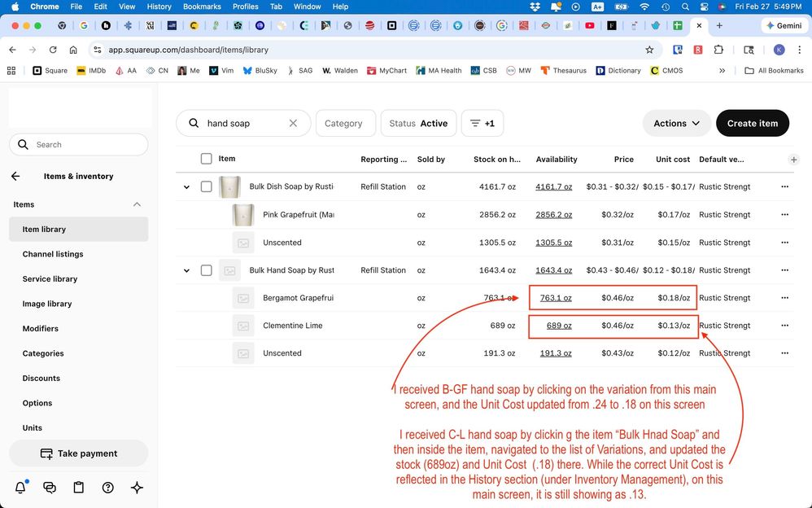Add a column with the plus icon
Viewport: 812px width, 508px height.
pyautogui.click(x=793, y=160)
